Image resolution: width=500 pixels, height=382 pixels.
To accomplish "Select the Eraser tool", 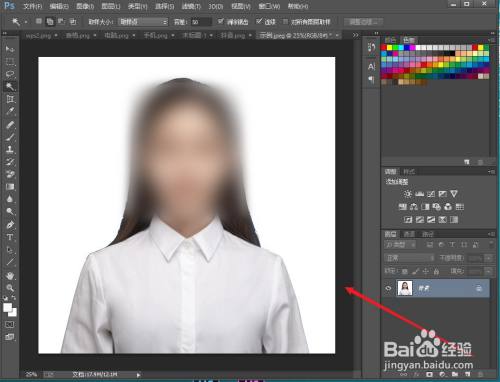I will (x=10, y=174).
